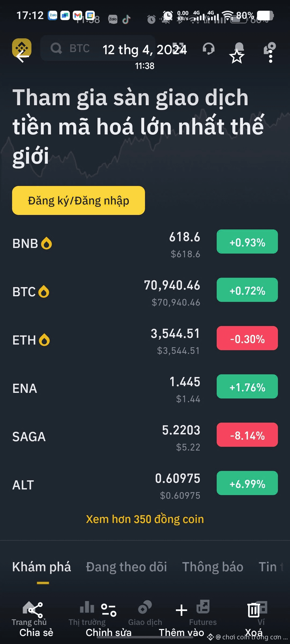Tap the Đăng ký/Đăng nhập button
290x644 pixels.
tap(78, 200)
